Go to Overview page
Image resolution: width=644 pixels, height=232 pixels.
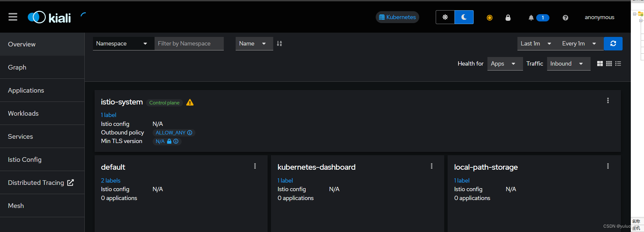(42, 44)
